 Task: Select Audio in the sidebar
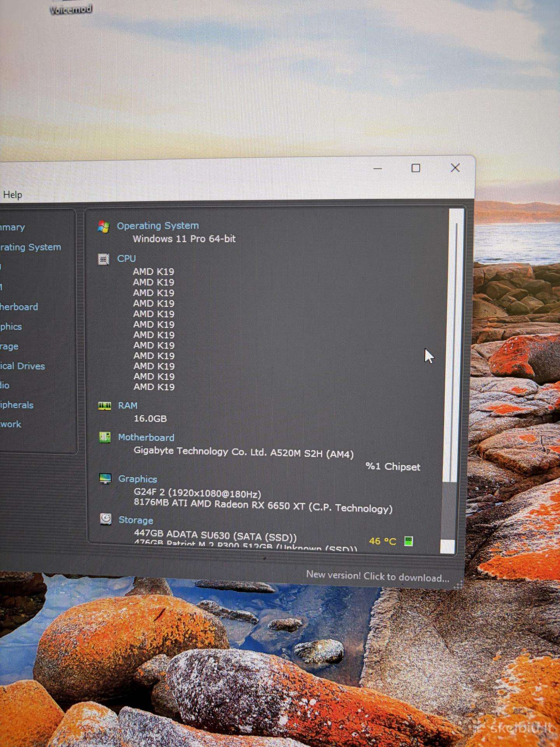pyautogui.click(x=5, y=385)
